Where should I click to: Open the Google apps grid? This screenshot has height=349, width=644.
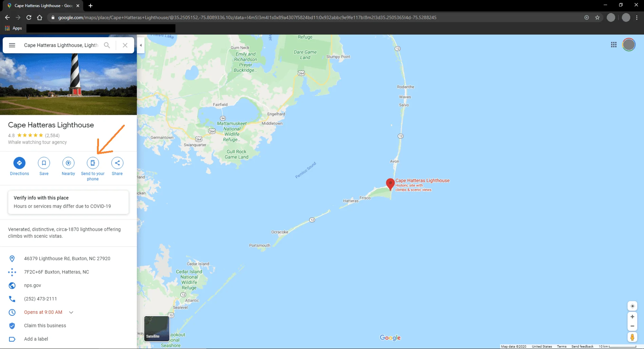tap(613, 45)
